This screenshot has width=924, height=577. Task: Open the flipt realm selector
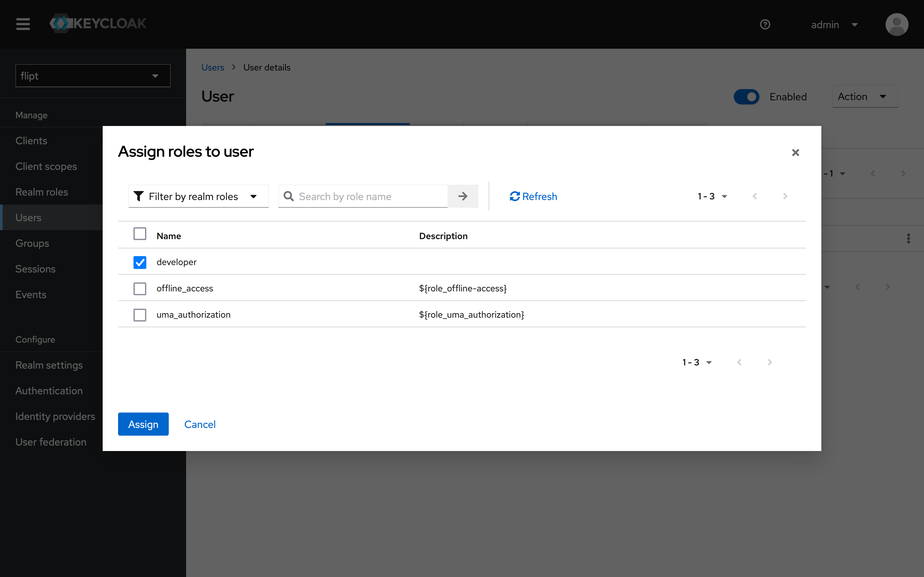pyautogui.click(x=93, y=76)
